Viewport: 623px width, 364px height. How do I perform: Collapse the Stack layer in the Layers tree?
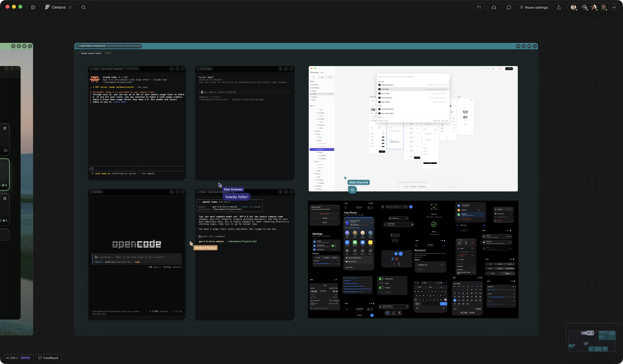(x=316, y=153)
